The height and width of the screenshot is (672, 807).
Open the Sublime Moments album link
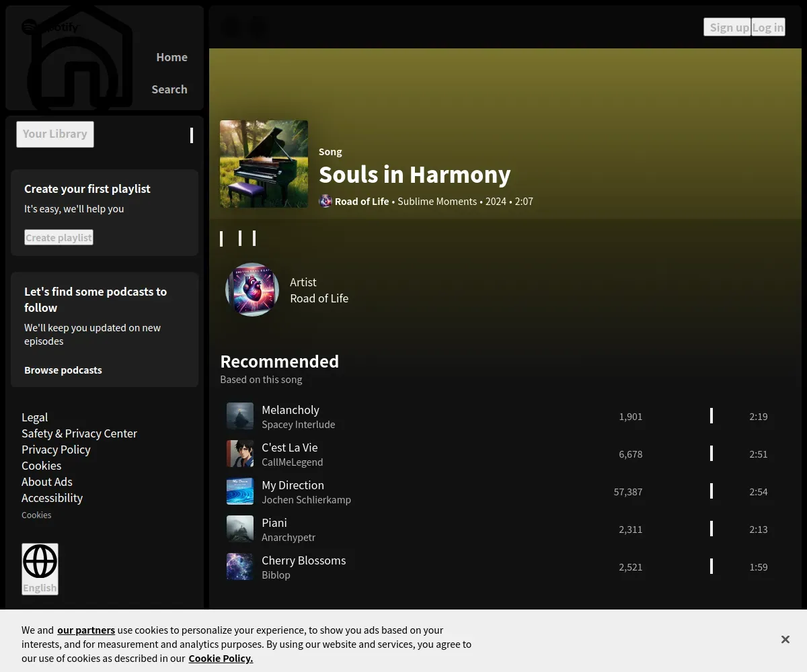pos(437,201)
